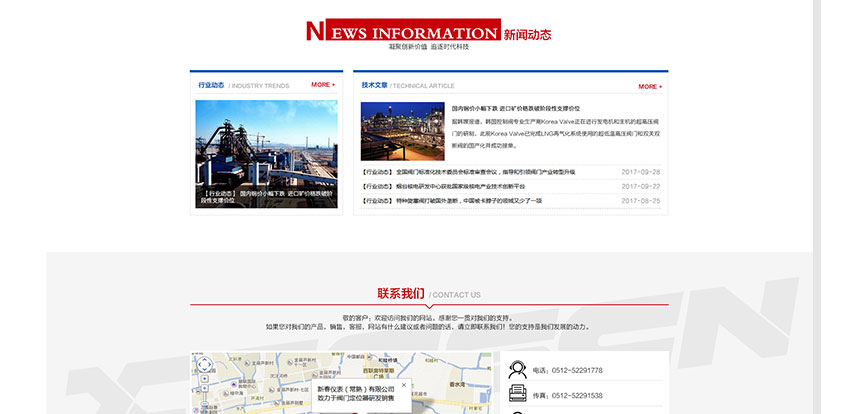Open news item dated 2017-09-28

(x=468, y=172)
